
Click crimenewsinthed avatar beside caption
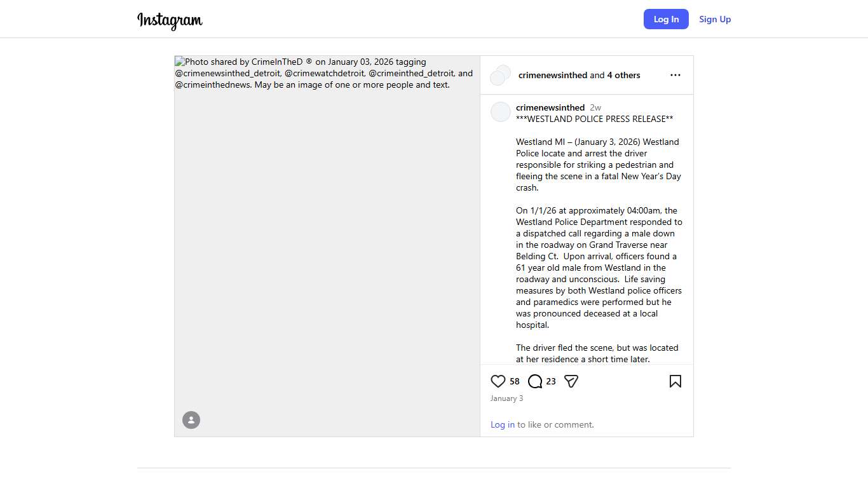click(501, 112)
